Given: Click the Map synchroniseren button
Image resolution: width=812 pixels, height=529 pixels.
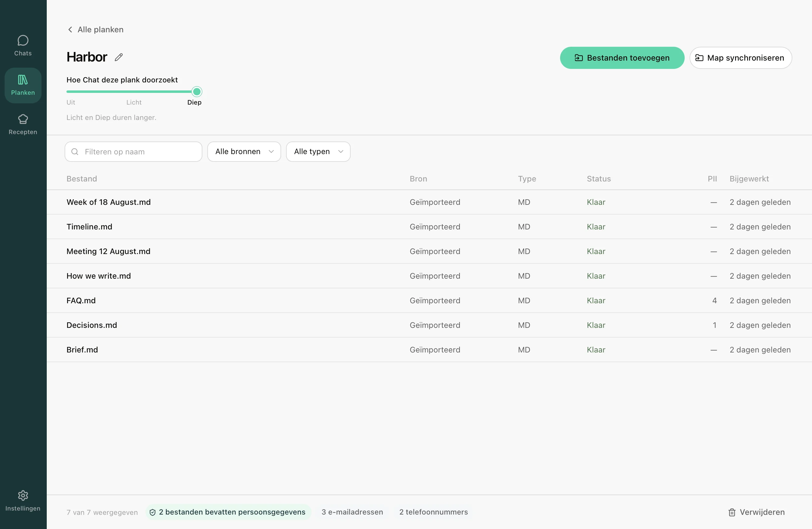Looking at the screenshot, I should pyautogui.click(x=740, y=58).
